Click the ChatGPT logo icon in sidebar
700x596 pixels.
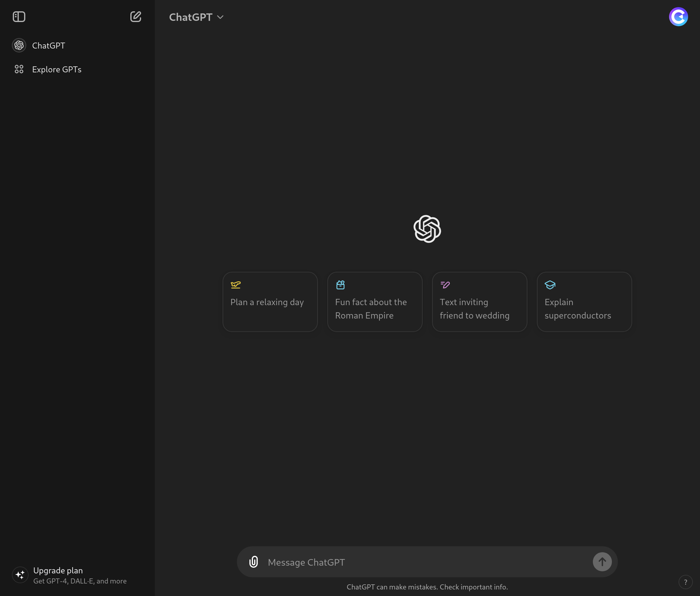pos(19,45)
